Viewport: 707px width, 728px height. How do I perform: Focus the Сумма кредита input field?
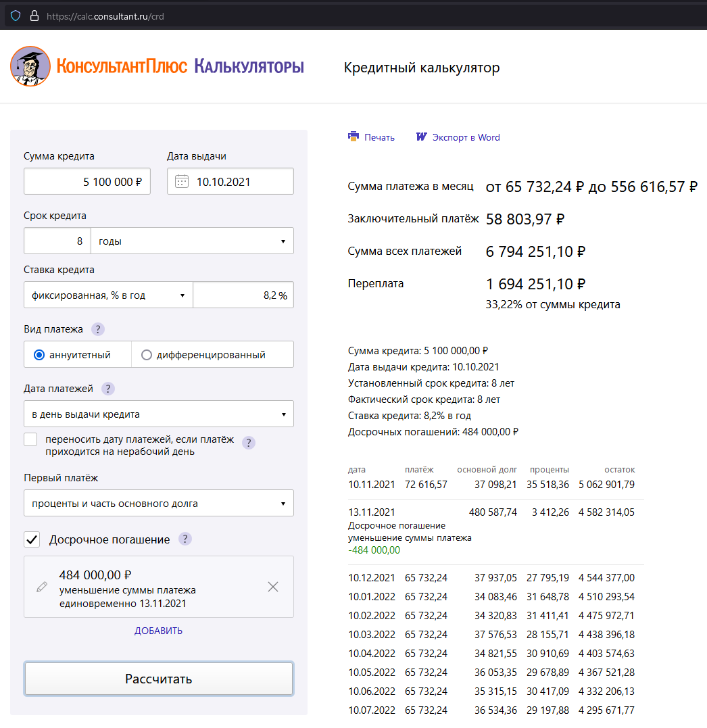87,181
